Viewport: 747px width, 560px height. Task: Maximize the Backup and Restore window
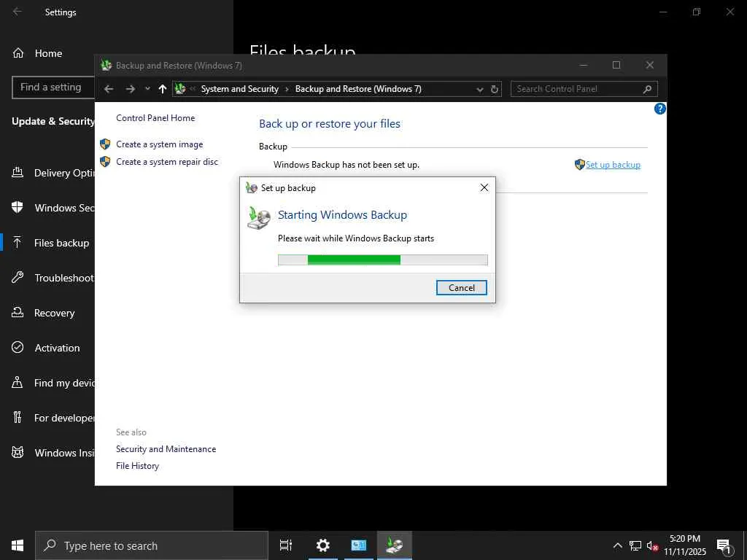(616, 65)
